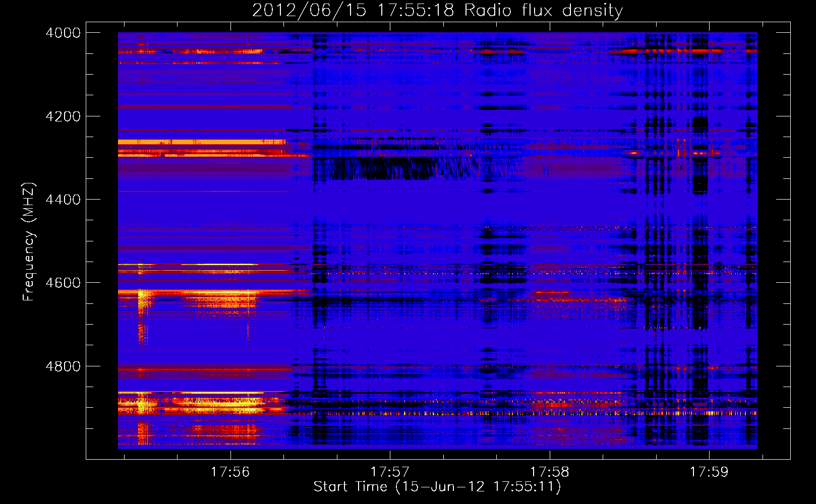The width and height of the screenshot is (816, 504).
Task: Click the plot title 'Radio flux density'
Action: (x=544, y=11)
